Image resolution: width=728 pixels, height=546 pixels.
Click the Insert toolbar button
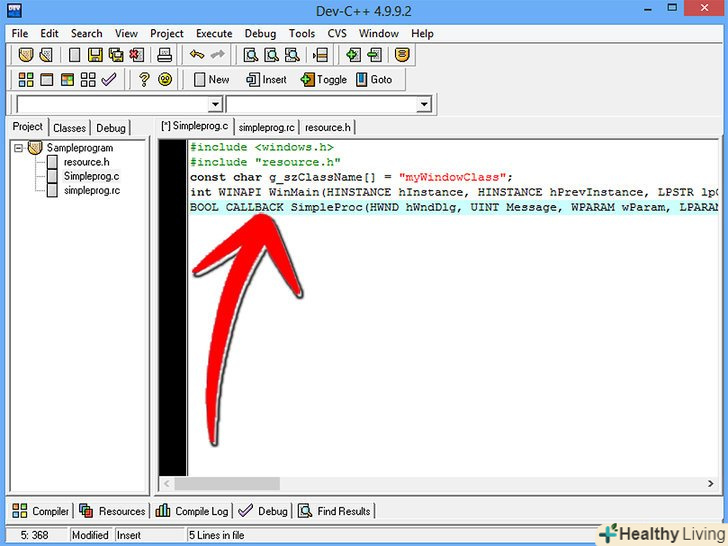pos(266,79)
